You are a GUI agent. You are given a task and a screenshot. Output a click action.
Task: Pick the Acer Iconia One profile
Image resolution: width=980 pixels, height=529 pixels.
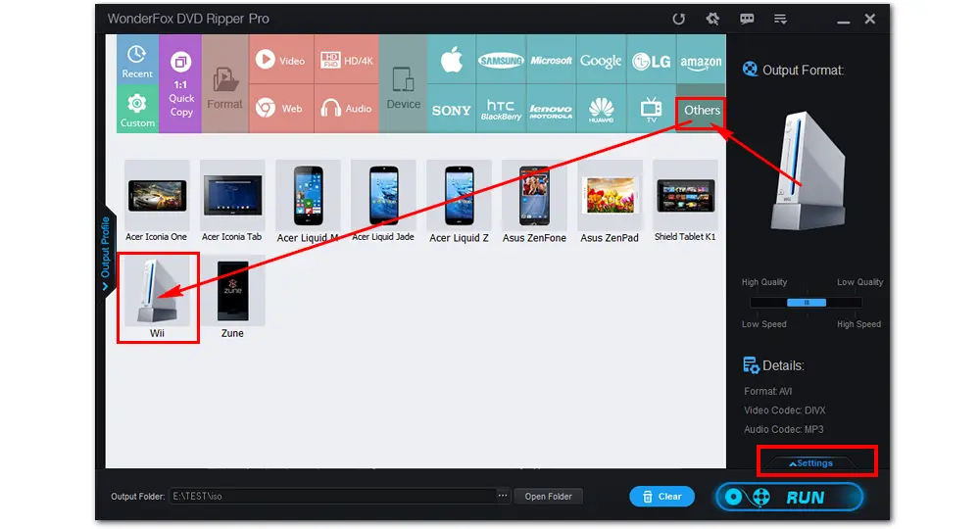[x=157, y=201]
